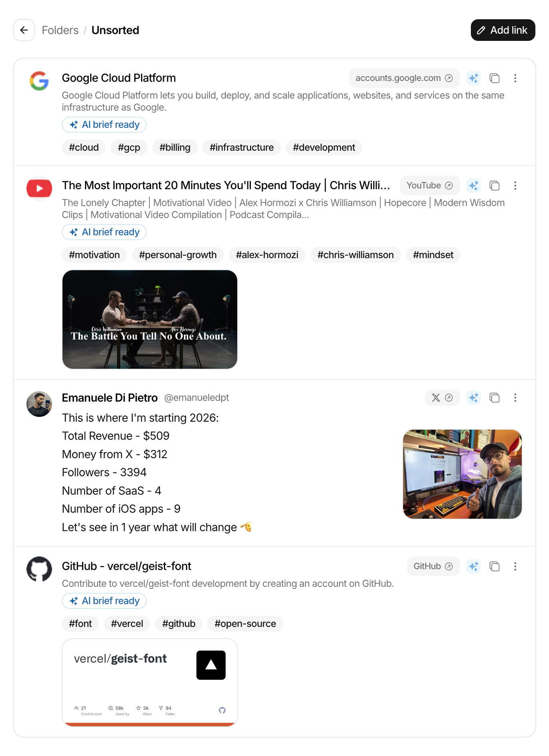Click the copy icon on the YouTube item

tap(495, 186)
